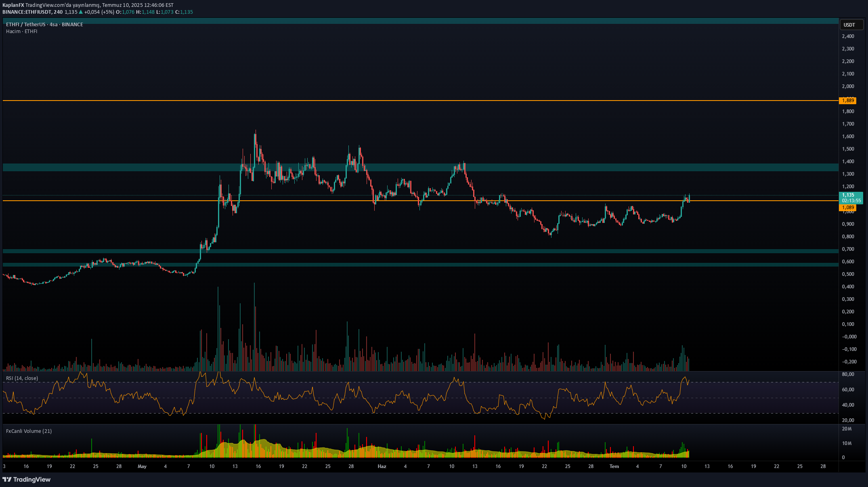Click the 2,000 price axis label

pyautogui.click(x=848, y=86)
